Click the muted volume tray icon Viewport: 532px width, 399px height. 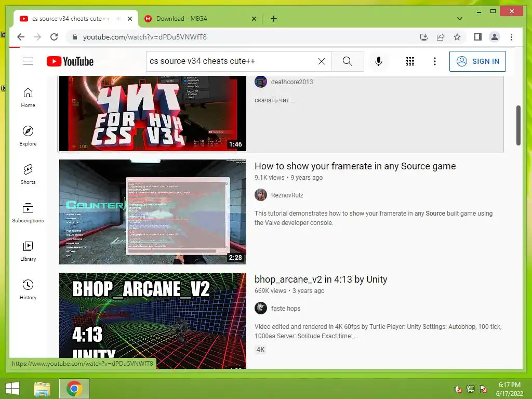[x=458, y=389]
